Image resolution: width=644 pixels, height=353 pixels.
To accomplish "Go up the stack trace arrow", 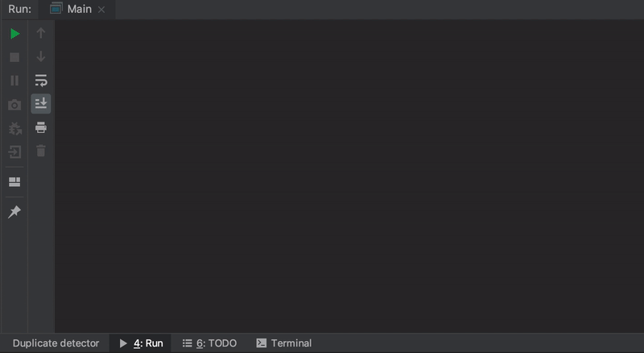I will click(x=41, y=33).
